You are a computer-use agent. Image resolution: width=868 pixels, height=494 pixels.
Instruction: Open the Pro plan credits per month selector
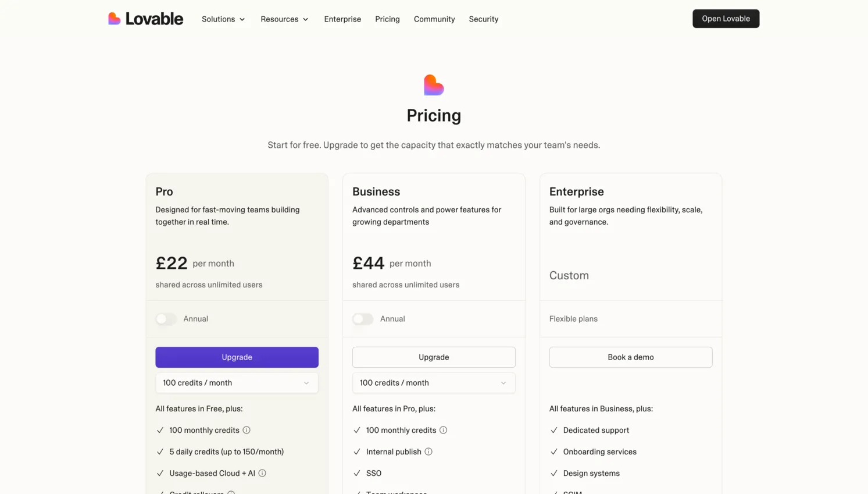pyautogui.click(x=236, y=383)
